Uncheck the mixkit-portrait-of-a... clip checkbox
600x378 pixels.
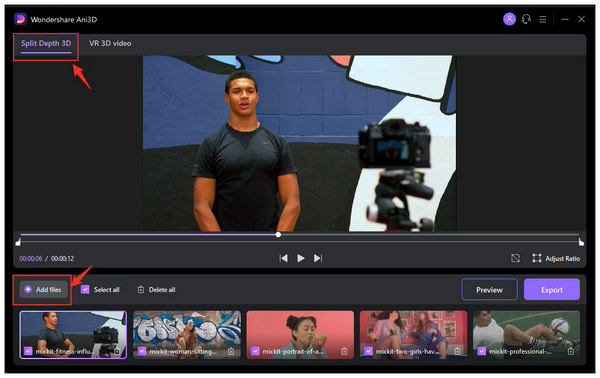click(255, 351)
